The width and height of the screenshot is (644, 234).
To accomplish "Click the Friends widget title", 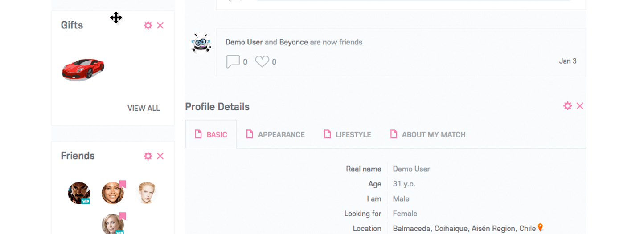I will 78,156.
